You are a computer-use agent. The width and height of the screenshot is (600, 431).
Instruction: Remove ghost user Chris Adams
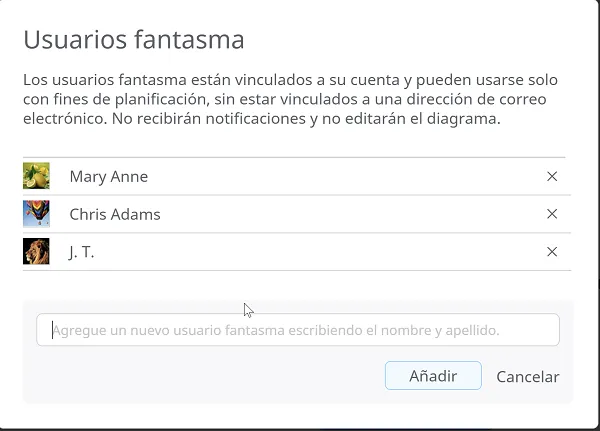552,214
